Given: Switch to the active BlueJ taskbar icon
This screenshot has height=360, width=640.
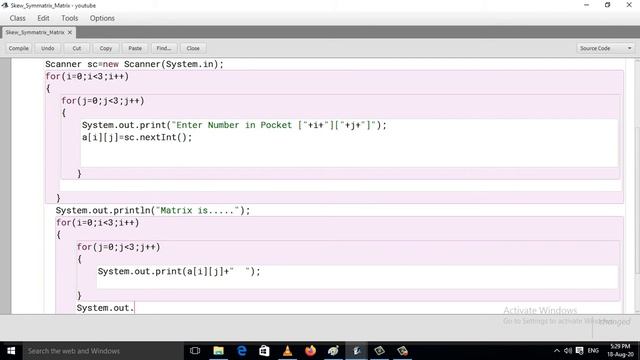Looking at the screenshot, I should 356,351.
